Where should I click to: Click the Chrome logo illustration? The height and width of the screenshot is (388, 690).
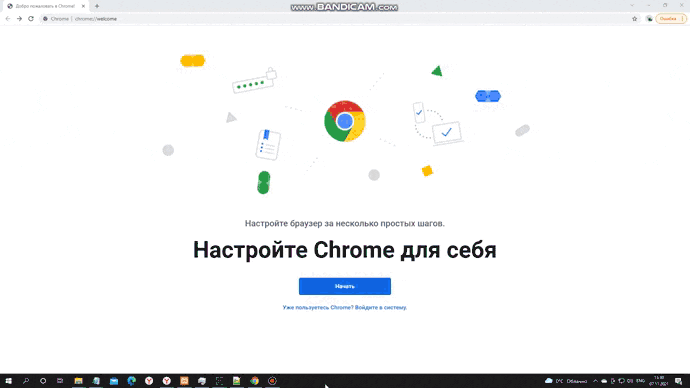(345, 121)
